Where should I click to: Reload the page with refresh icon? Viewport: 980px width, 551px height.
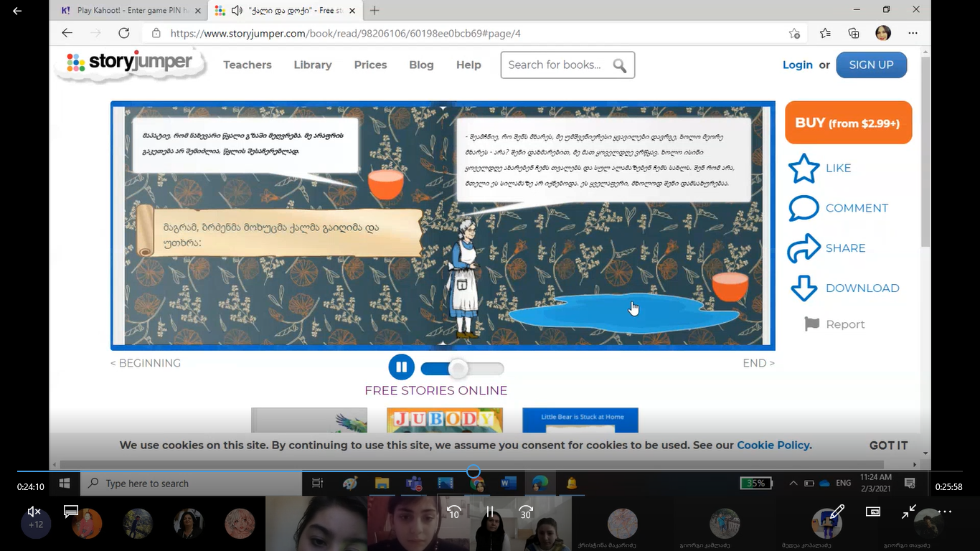coord(123,33)
